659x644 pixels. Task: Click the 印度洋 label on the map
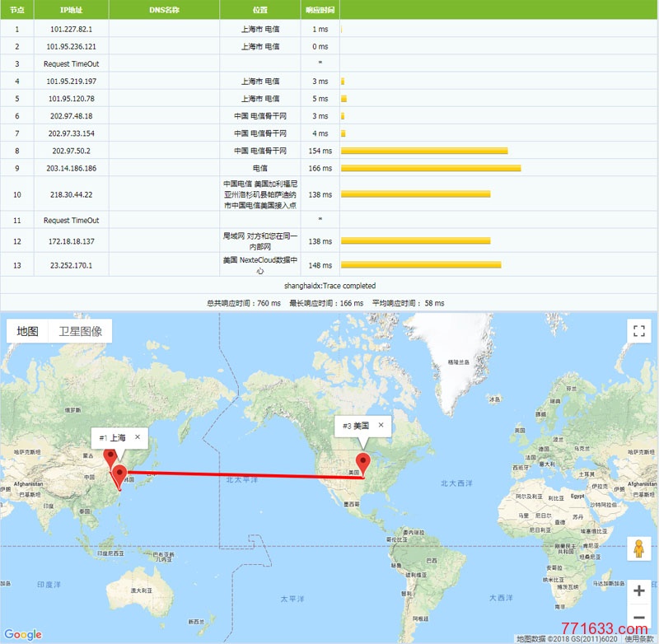[x=49, y=585]
